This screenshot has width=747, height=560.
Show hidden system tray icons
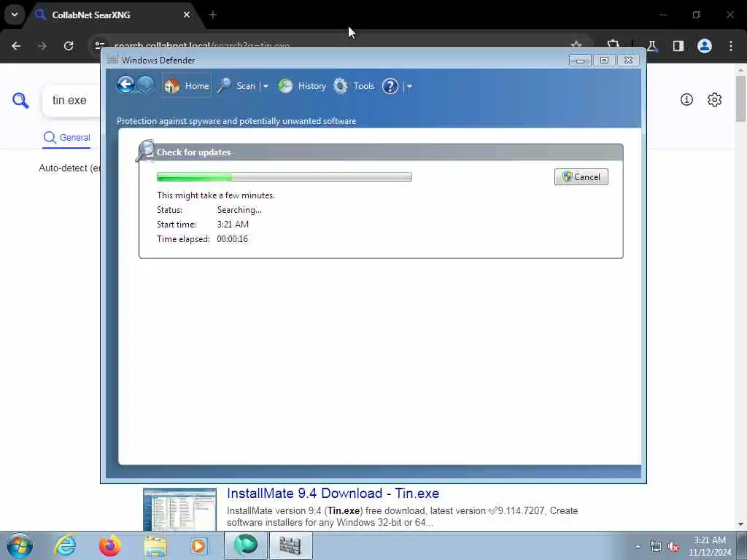[x=638, y=546]
